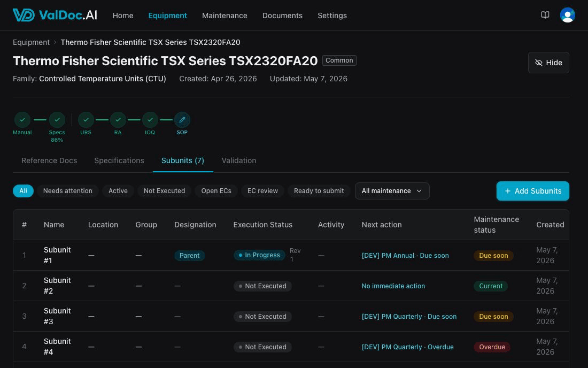Click Subunit #4 Not Executed badge
This screenshot has height=368, width=588.
point(262,347)
